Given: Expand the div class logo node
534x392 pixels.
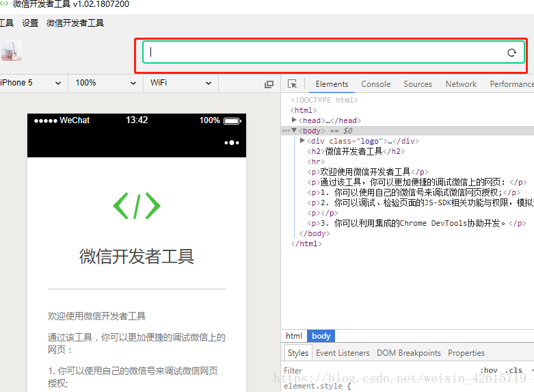Looking at the screenshot, I should tap(302, 140).
